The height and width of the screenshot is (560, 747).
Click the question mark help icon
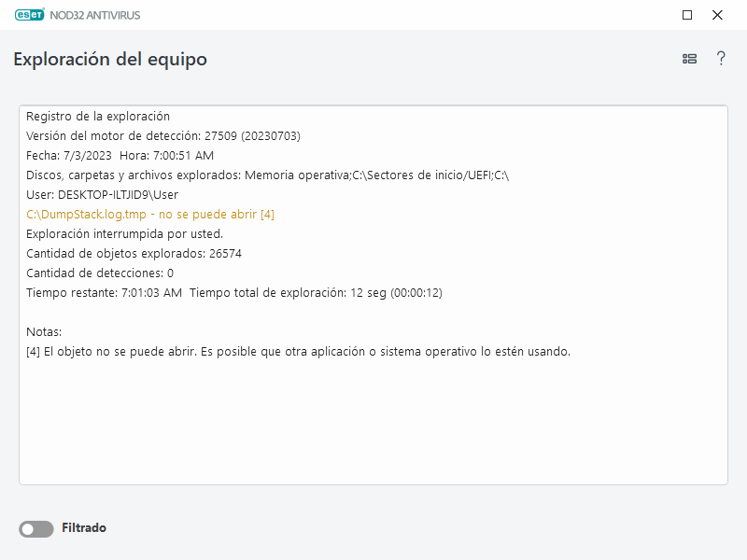click(x=721, y=58)
